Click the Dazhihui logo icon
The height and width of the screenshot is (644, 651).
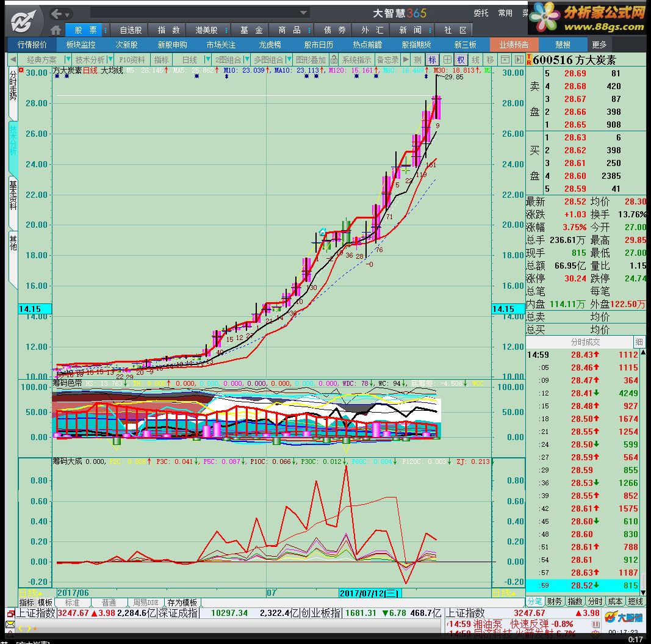coord(24,21)
